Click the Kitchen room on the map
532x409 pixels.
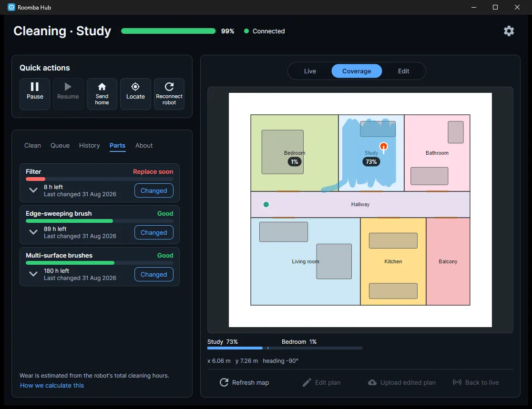coord(393,261)
